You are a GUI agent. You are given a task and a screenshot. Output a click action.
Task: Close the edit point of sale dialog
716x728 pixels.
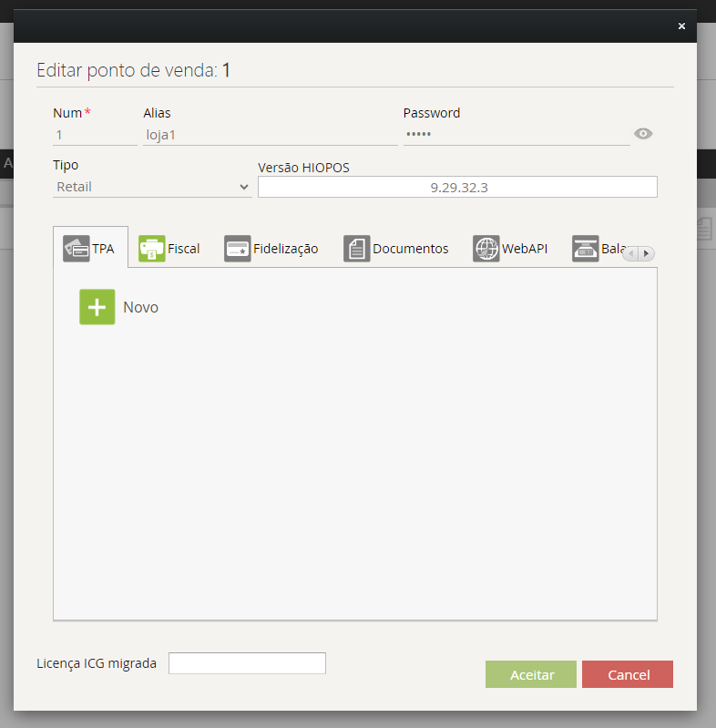coord(681,26)
